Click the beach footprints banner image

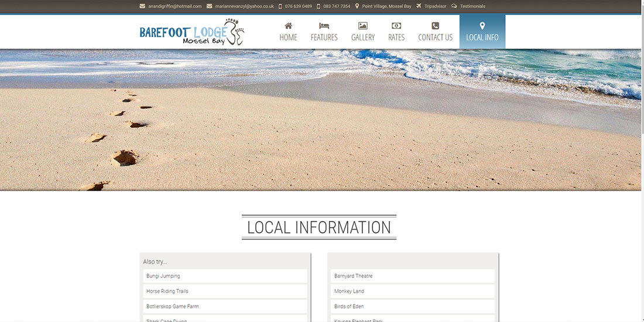click(x=320, y=120)
